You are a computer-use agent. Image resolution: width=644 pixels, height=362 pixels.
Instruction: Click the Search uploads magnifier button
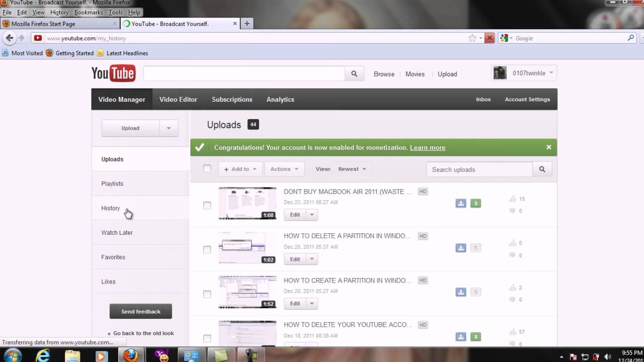tap(542, 169)
